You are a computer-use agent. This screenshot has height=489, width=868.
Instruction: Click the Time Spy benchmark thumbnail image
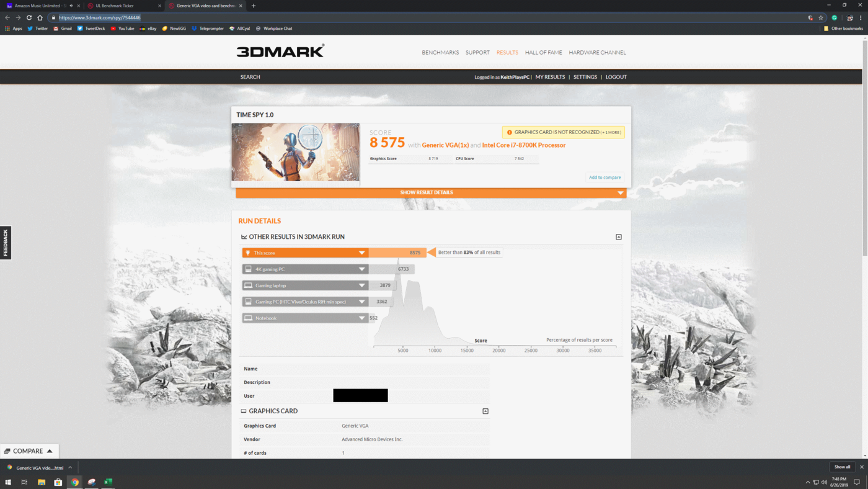[x=296, y=152]
